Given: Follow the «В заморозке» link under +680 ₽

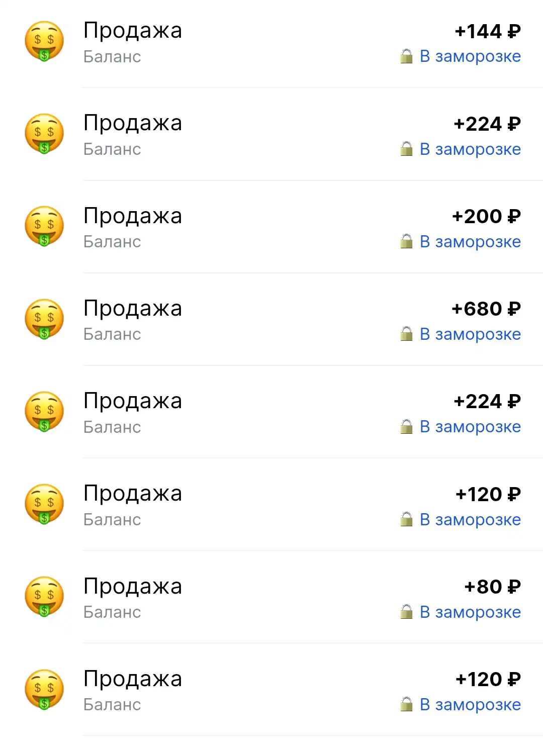Looking at the screenshot, I should point(470,334).
